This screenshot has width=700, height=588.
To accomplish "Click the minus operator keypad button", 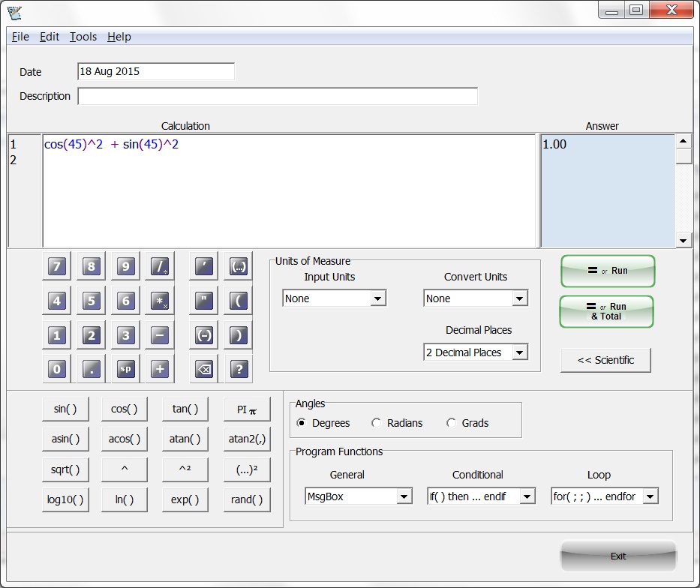I will [x=160, y=335].
